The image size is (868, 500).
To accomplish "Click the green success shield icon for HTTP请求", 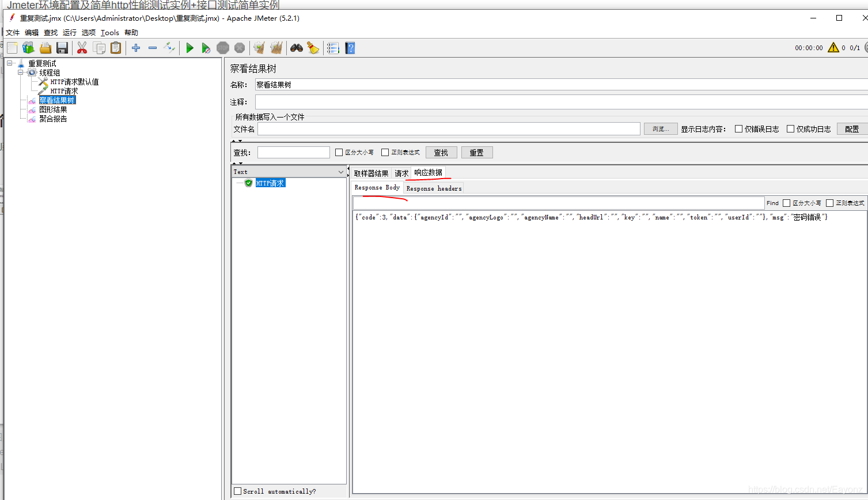I will 248,183.
